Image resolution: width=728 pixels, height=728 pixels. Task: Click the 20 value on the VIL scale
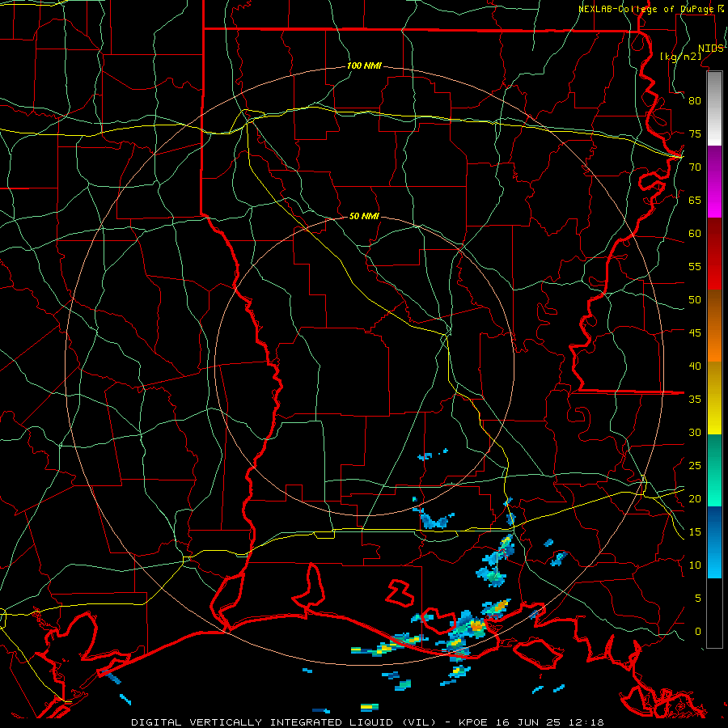pyautogui.click(x=695, y=499)
